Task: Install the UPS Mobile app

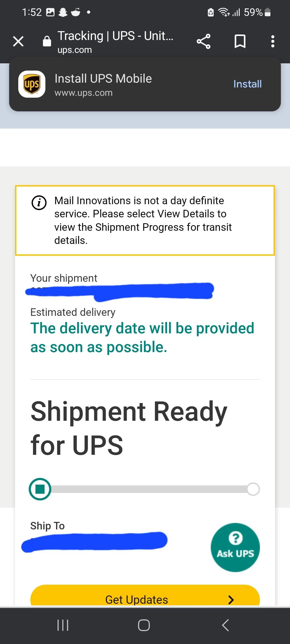Action: (x=247, y=84)
